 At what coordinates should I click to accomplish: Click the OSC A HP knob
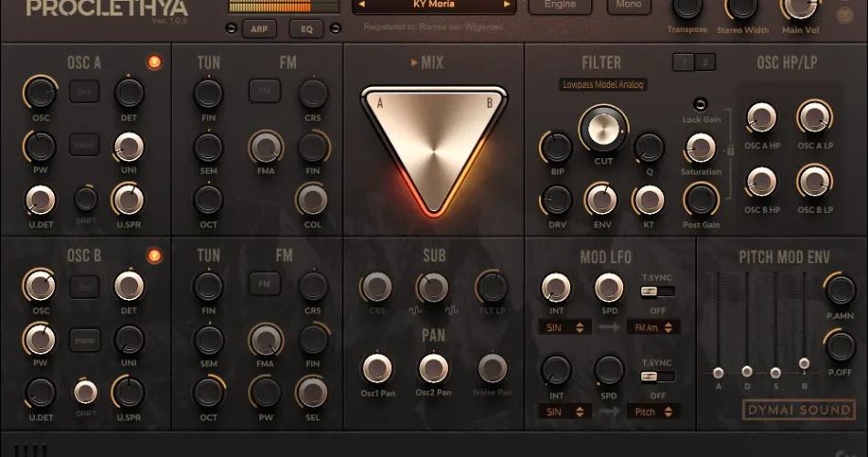(x=762, y=117)
